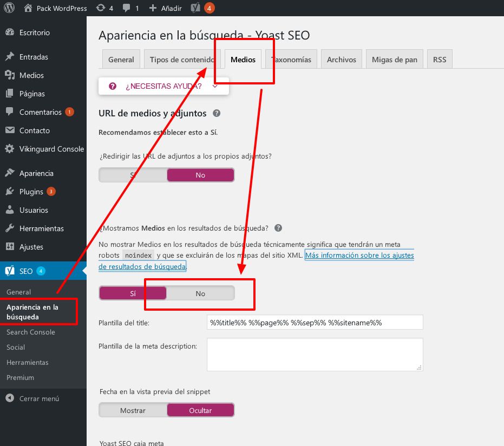The height and width of the screenshot is (446, 504).
Task: Open Premium submenu item
Action: [x=20, y=377]
